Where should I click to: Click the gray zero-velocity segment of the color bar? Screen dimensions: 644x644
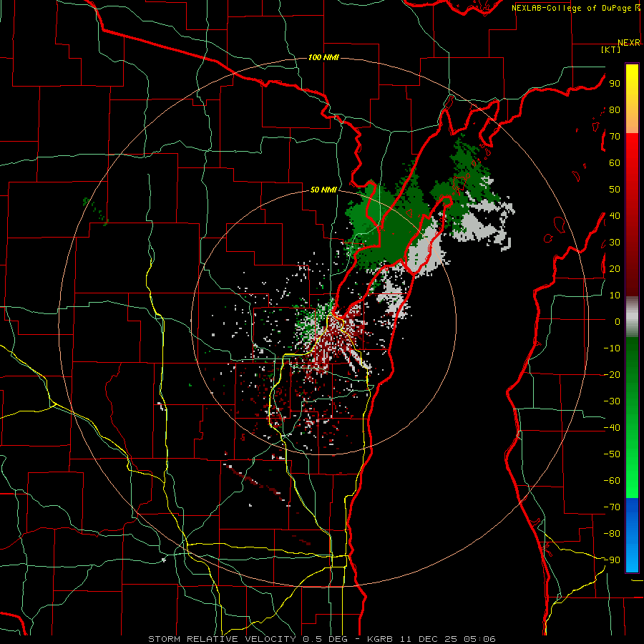pos(632,317)
